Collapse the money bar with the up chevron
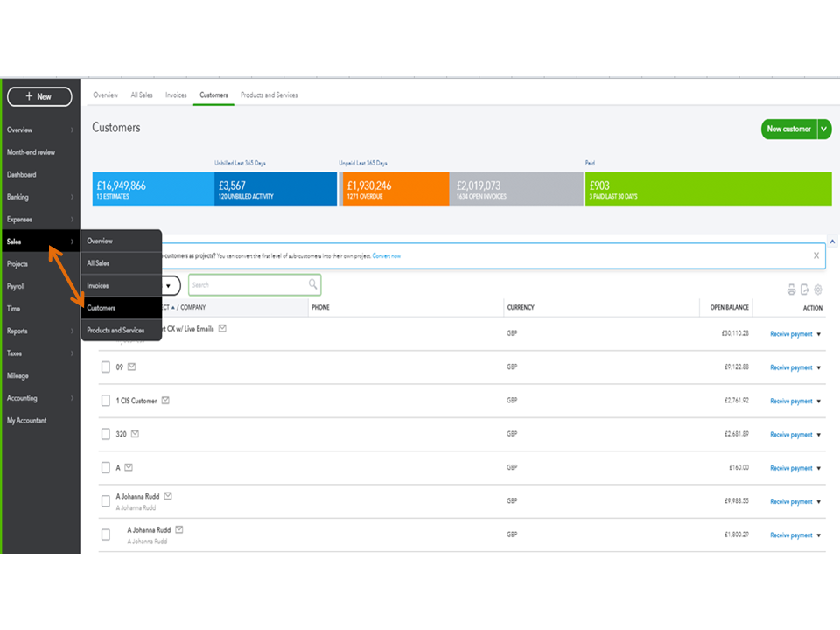 tap(832, 241)
